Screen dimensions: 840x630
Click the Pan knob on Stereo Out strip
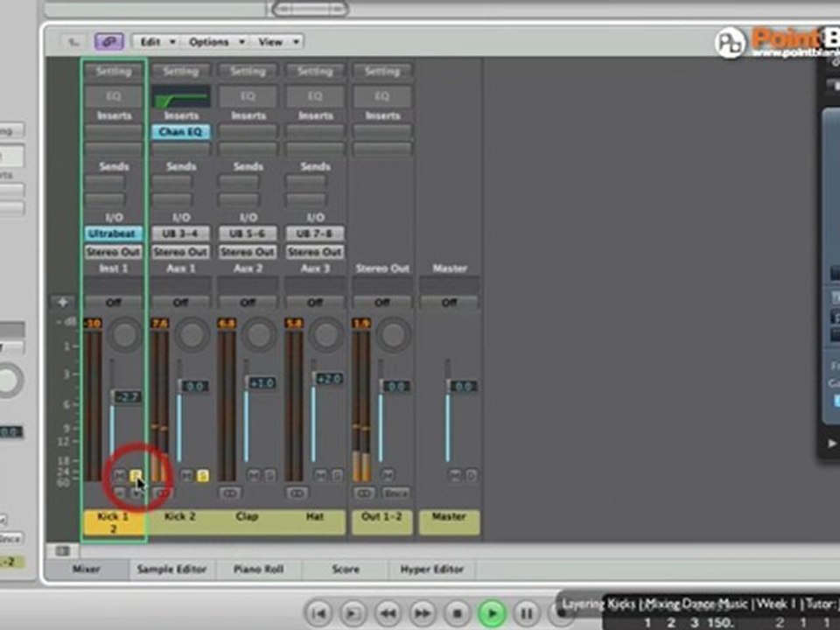click(393, 335)
